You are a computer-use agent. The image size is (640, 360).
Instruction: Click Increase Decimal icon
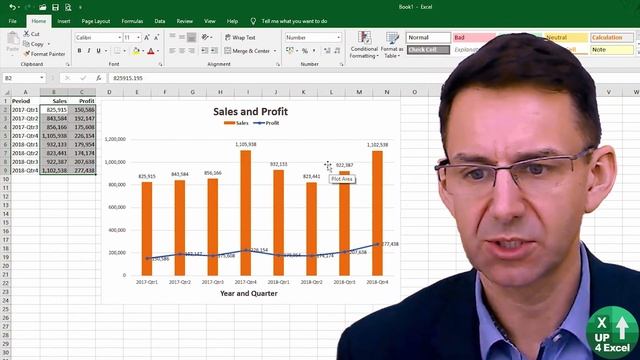(327, 51)
